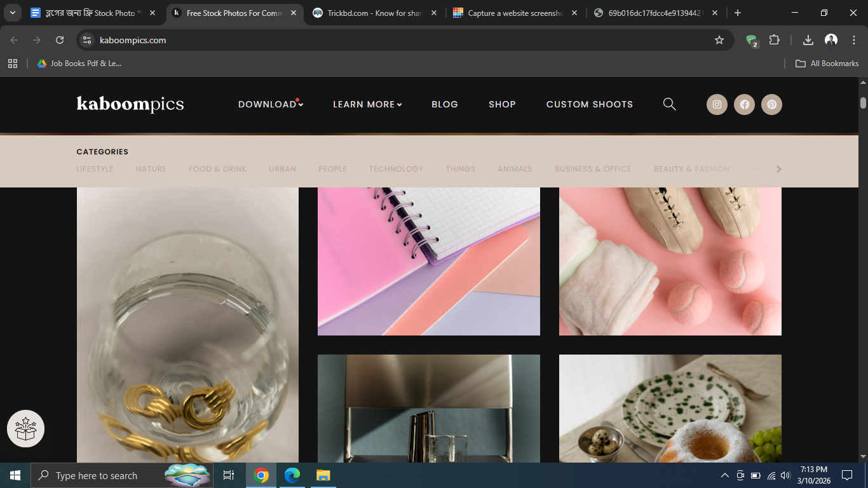Open the green speckled plates photo

tap(670, 409)
